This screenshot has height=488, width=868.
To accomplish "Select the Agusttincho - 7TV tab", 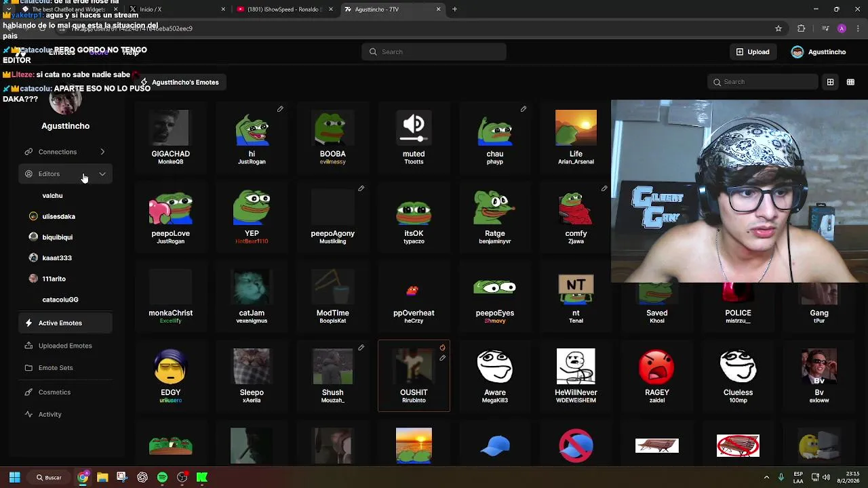I will coord(392,9).
